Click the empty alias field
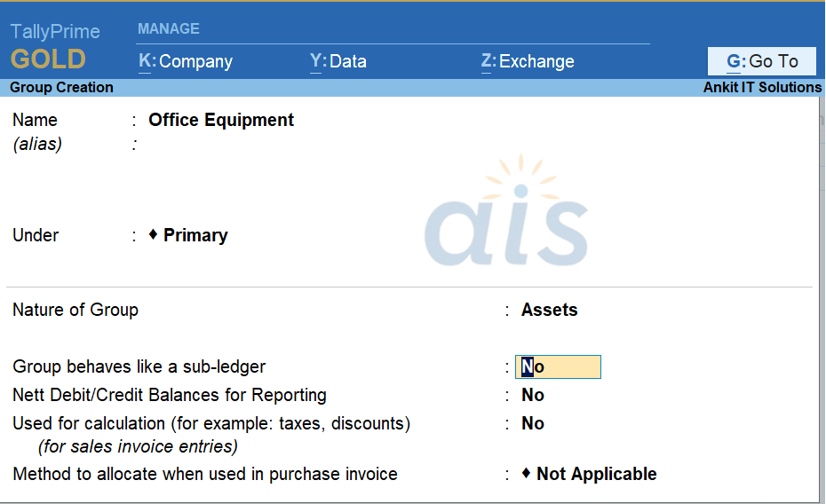The height and width of the screenshot is (504, 826). [222, 145]
